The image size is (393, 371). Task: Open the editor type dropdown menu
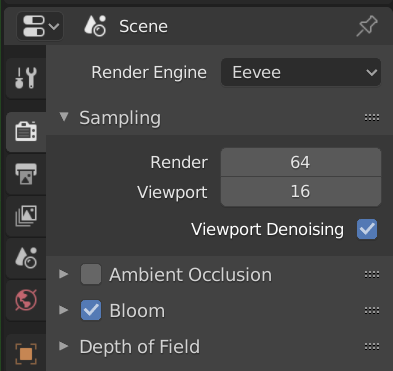[40, 26]
